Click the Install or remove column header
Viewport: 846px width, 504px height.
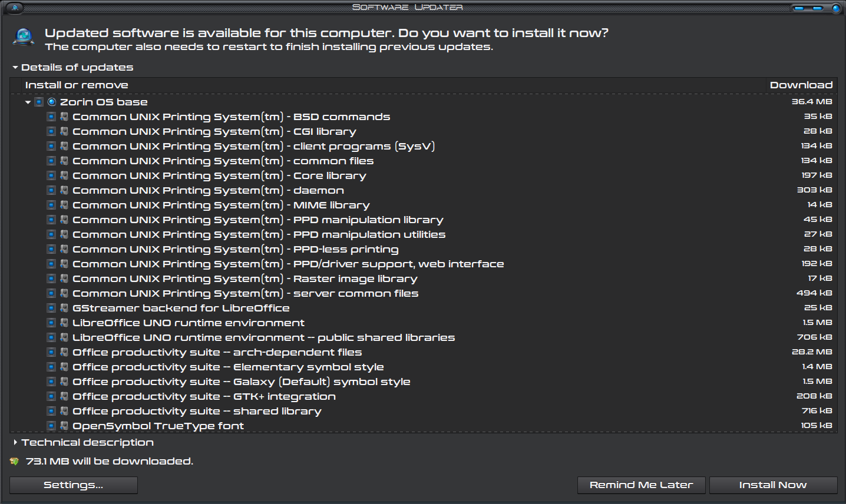[x=77, y=85]
